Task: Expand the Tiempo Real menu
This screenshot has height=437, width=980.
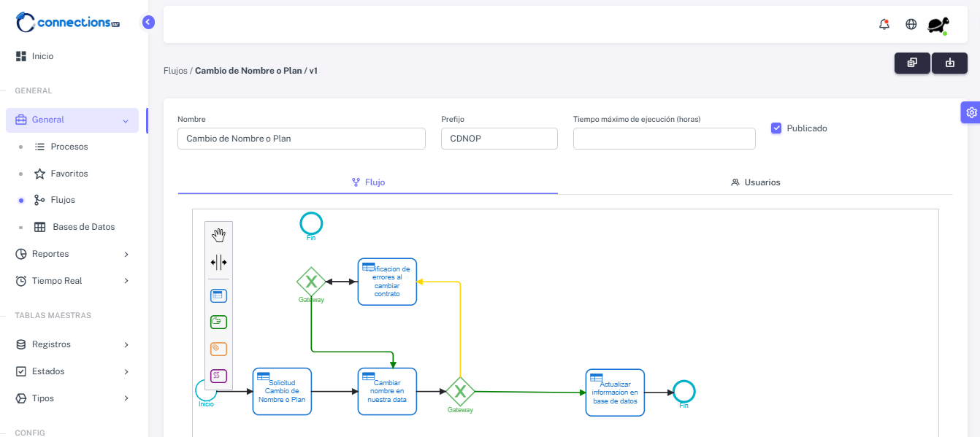Action: click(72, 281)
